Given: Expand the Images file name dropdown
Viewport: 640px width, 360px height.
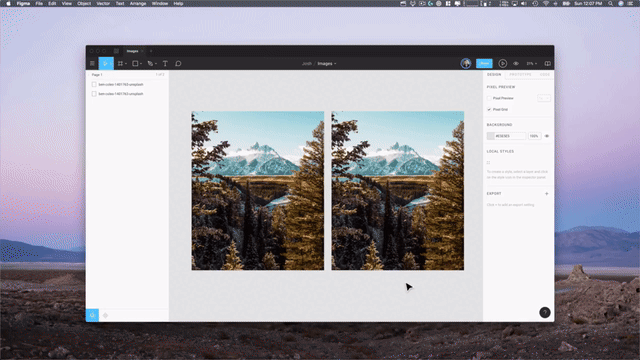Looking at the screenshot, I should point(327,64).
